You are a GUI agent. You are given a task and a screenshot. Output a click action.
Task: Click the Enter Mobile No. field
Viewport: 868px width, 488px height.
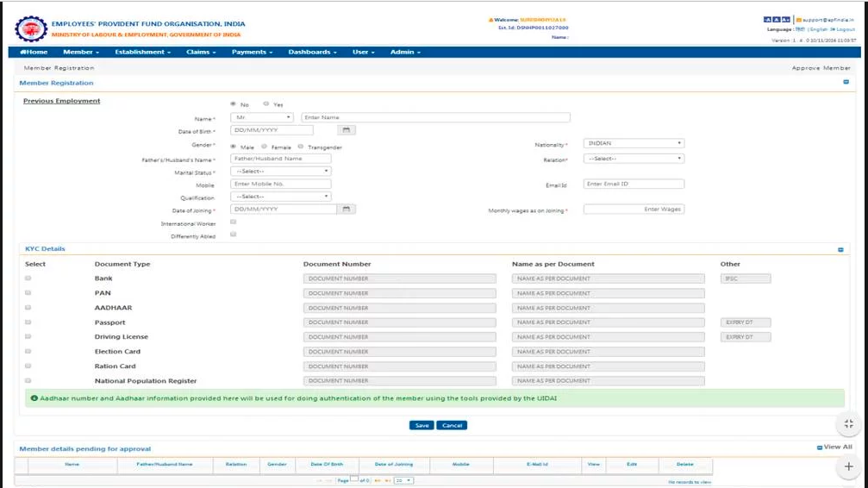281,185
